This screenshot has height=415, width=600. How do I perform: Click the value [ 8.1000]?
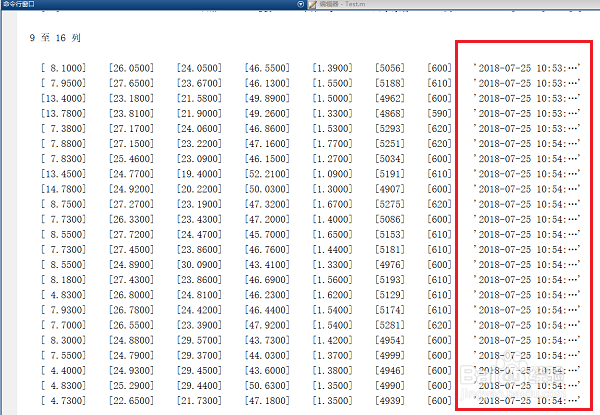tap(64, 68)
